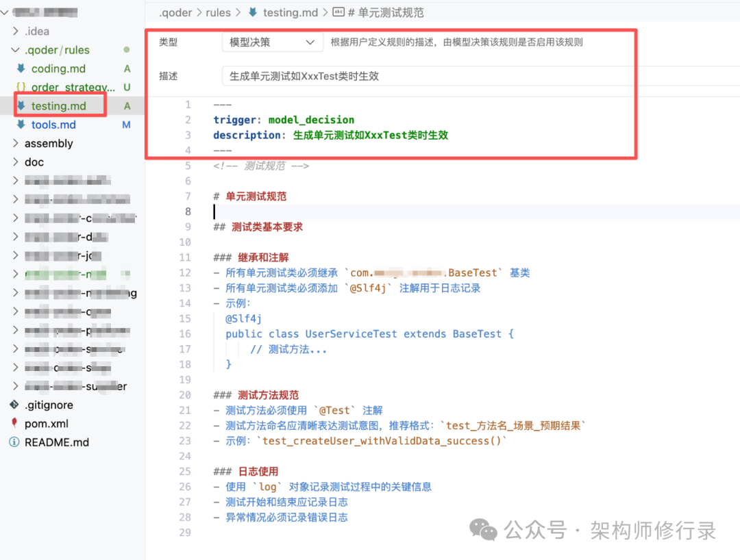This screenshot has width=740, height=560.
Task: Click the markdown file icon in the breadcrumb
Action: (x=253, y=12)
